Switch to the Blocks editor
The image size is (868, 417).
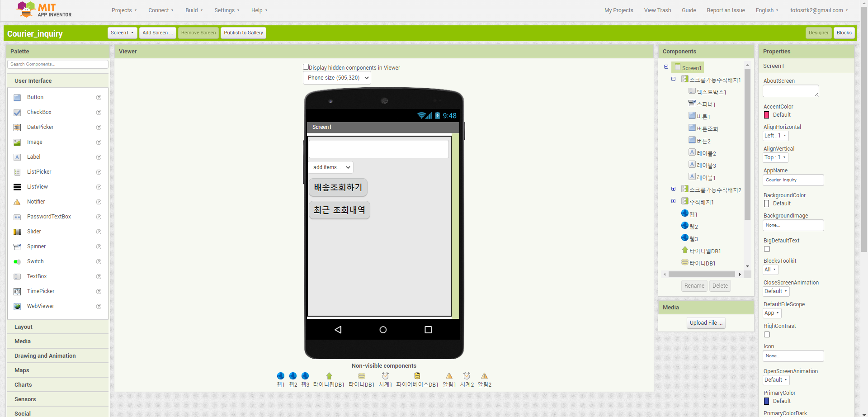(x=844, y=33)
